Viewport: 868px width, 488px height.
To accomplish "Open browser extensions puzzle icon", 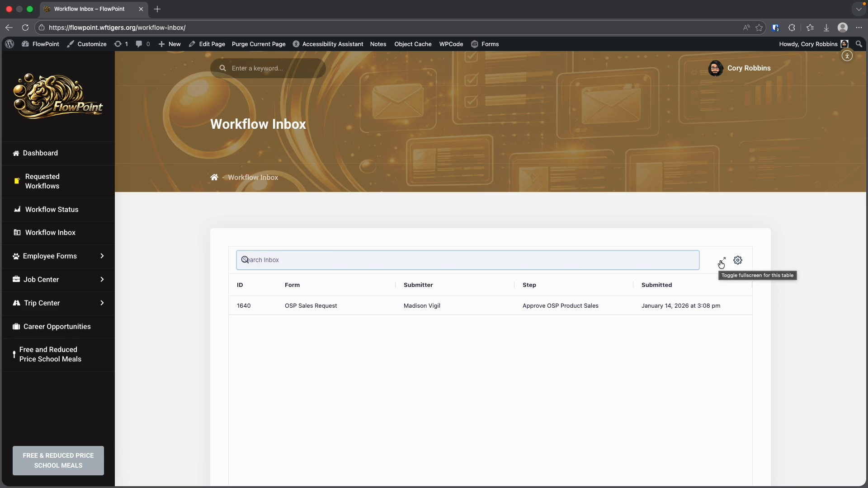I will click(x=792, y=28).
